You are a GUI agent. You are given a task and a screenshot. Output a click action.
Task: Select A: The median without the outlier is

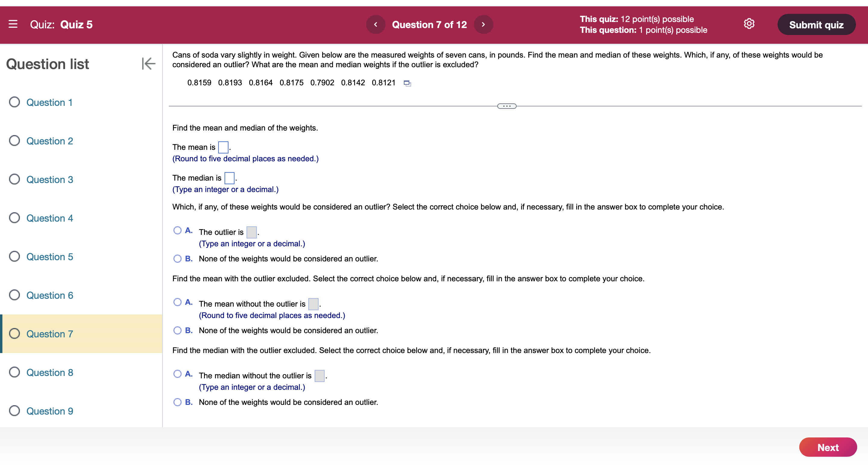(x=177, y=374)
